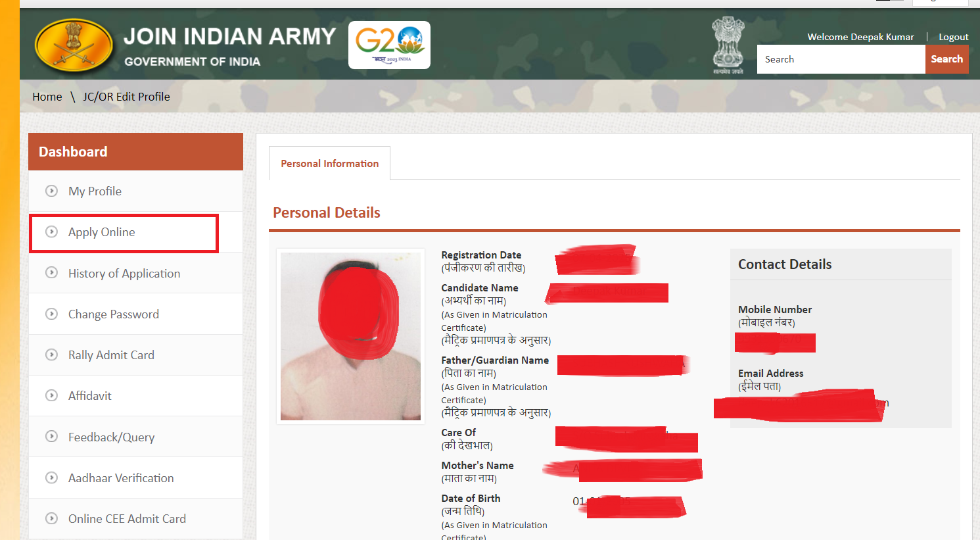Click the G20 India logo
This screenshot has width=980, height=540.
tap(389, 45)
